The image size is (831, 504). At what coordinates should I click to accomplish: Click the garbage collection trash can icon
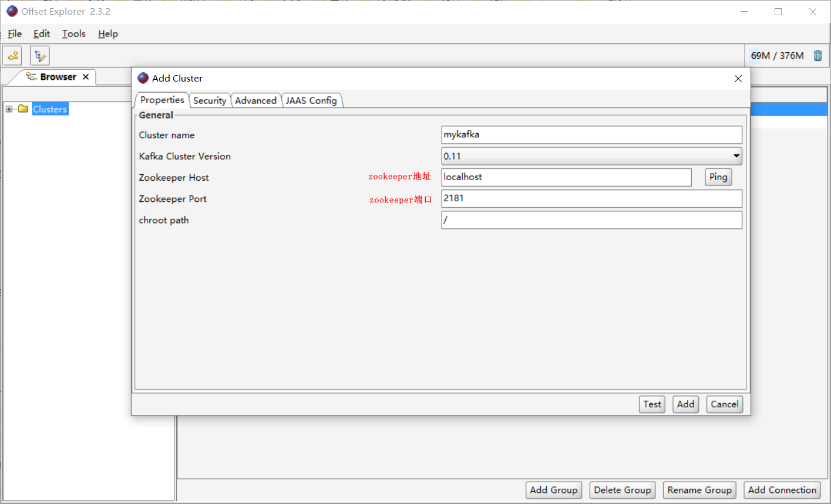pyautogui.click(x=817, y=56)
